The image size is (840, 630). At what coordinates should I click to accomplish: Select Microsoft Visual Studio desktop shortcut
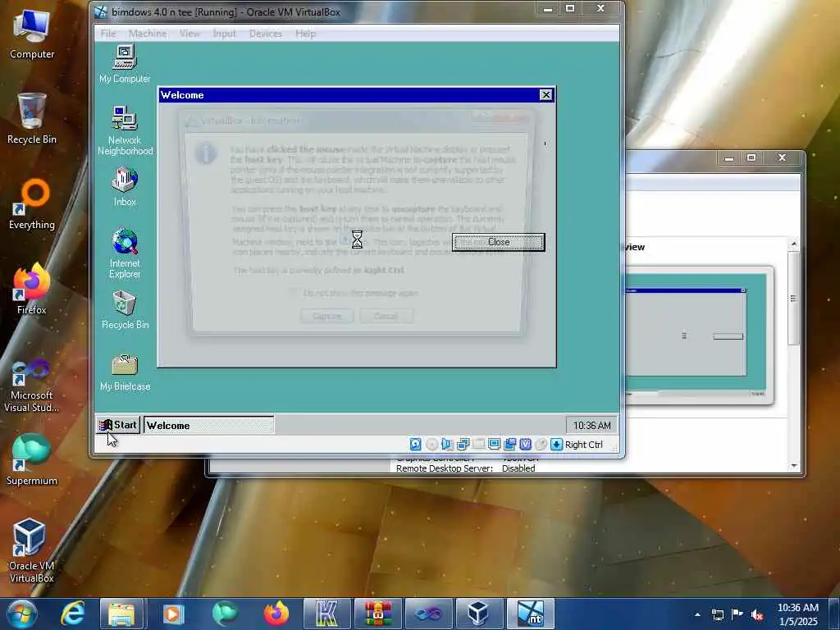click(32, 386)
